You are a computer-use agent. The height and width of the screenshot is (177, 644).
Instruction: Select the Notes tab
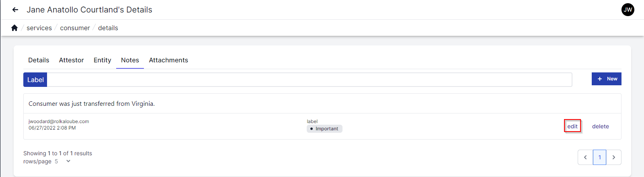pyautogui.click(x=130, y=60)
